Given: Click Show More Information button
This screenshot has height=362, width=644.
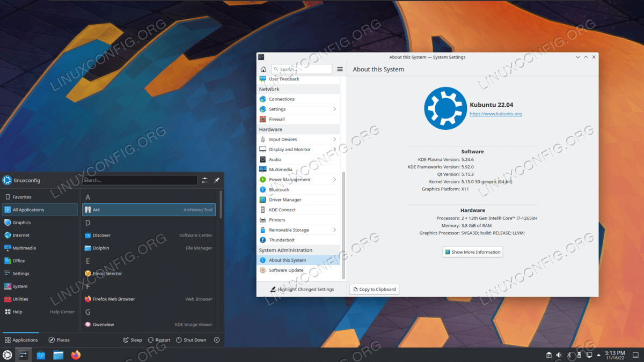Looking at the screenshot, I should (x=473, y=252).
